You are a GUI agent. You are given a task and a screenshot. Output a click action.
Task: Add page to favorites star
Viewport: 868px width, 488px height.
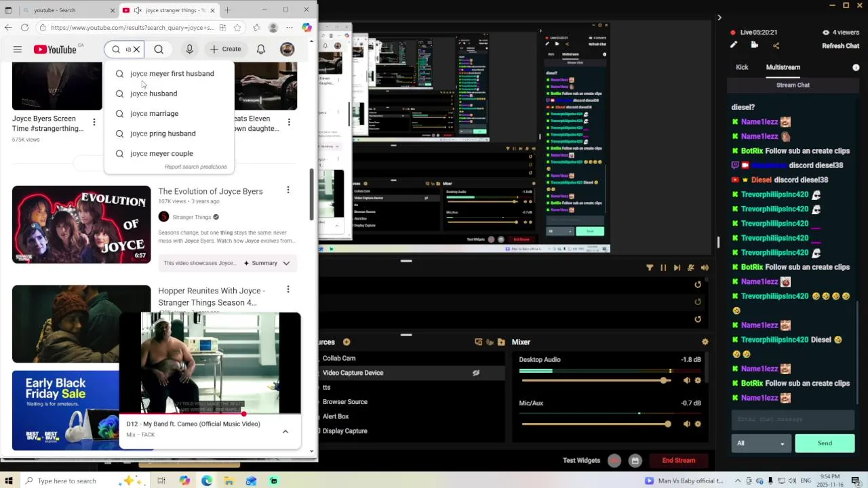[x=237, y=28]
